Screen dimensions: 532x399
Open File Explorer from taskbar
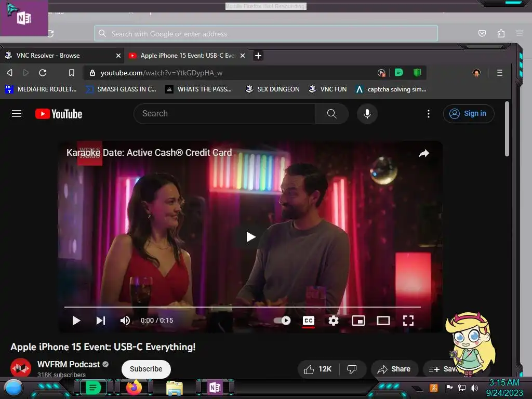click(x=175, y=388)
